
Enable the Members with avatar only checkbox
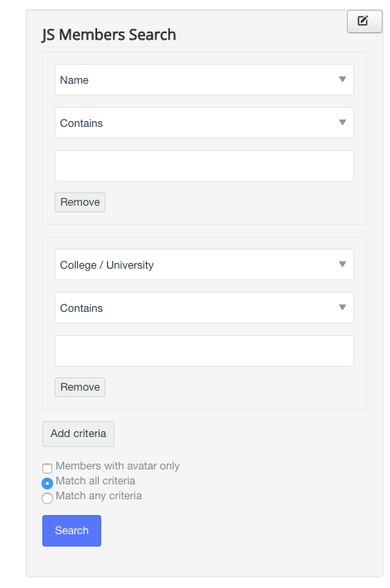pos(47,469)
